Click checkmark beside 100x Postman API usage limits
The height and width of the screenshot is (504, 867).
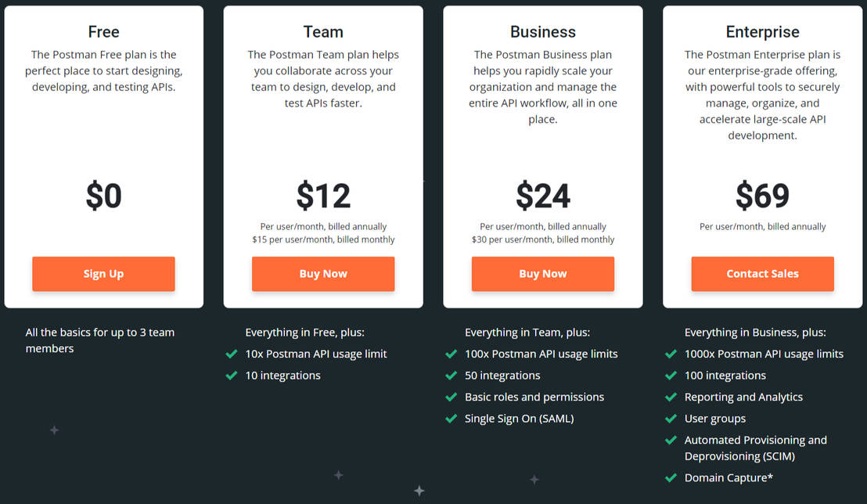451,354
